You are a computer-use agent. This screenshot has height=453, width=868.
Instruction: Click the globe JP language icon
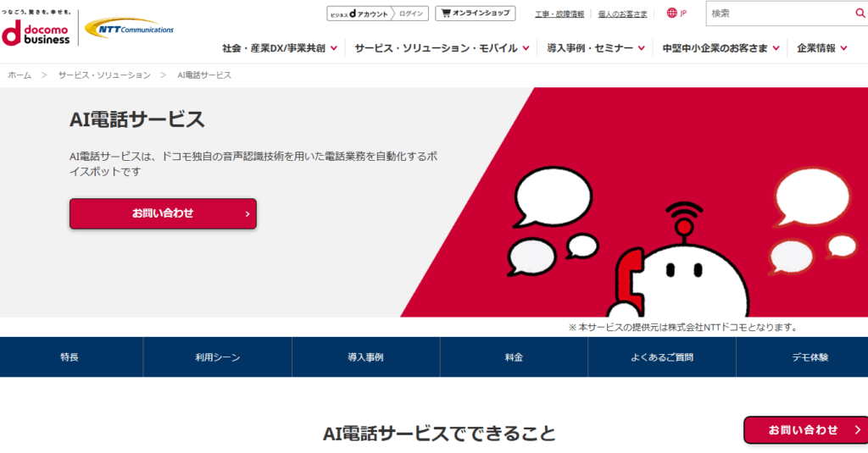tap(676, 14)
